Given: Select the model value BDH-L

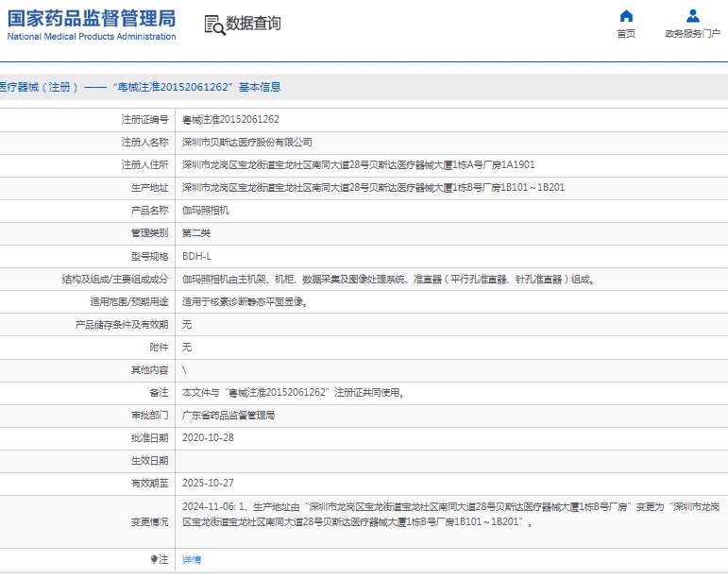Looking at the screenshot, I should click(196, 256).
